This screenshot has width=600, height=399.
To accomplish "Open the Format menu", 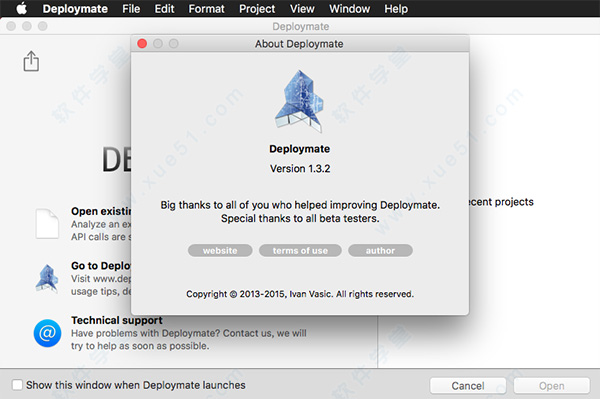I will coord(206,8).
